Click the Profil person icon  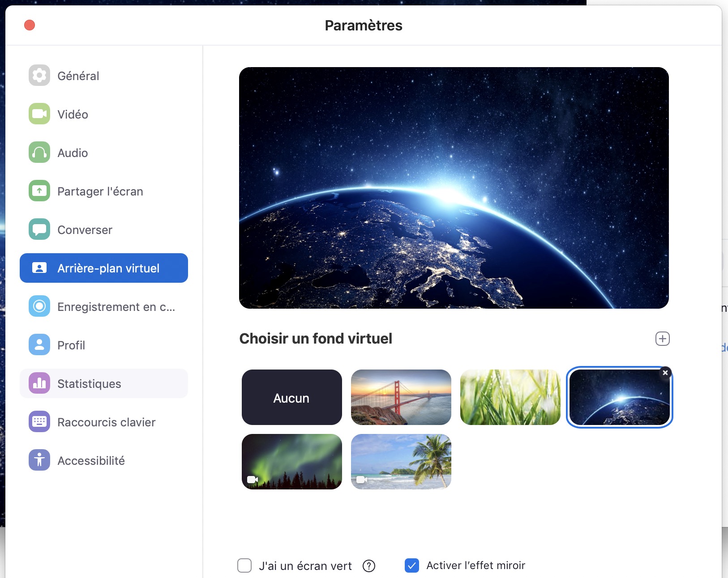39,345
